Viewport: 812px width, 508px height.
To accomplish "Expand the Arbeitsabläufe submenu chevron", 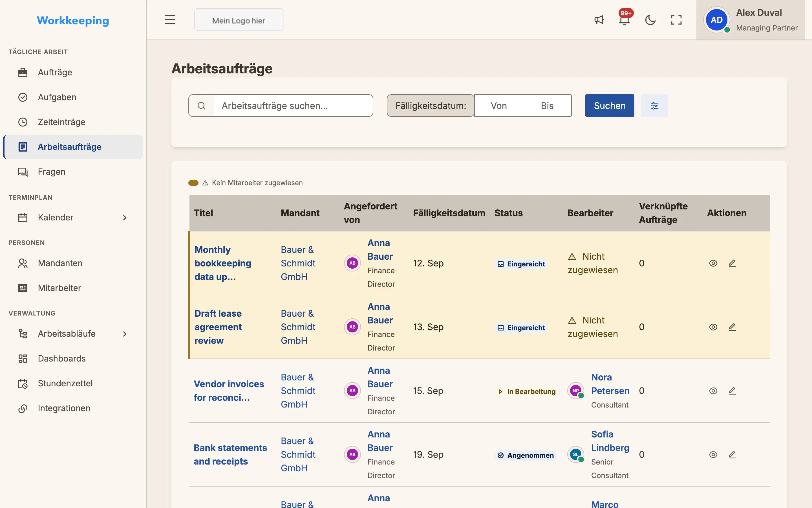I will pos(125,334).
